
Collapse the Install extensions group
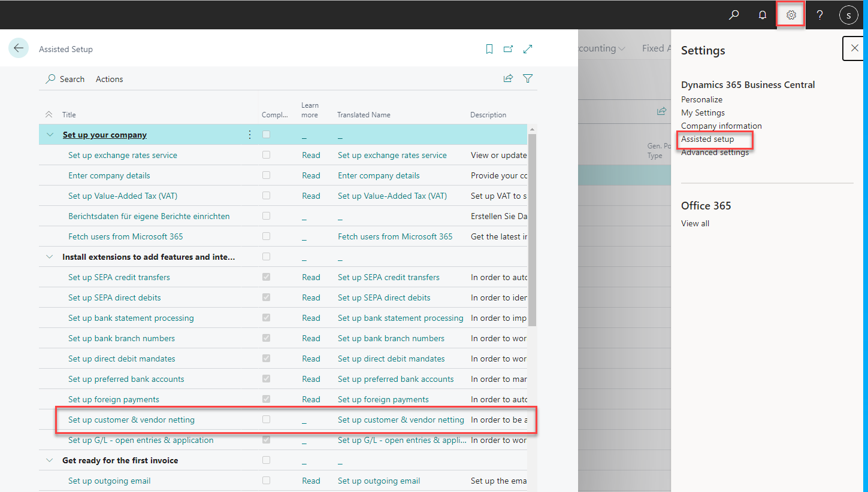point(49,256)
